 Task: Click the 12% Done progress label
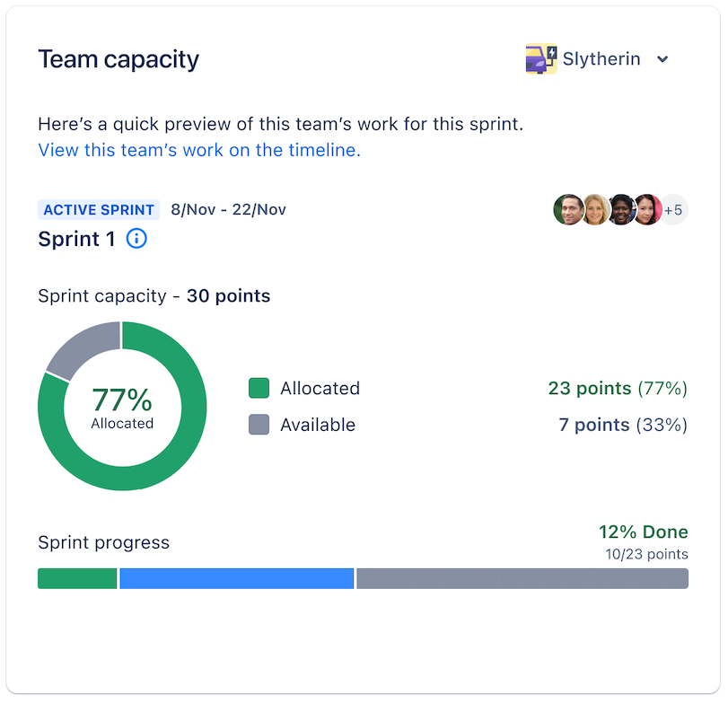pyautogui.click(x=643, y=532)
